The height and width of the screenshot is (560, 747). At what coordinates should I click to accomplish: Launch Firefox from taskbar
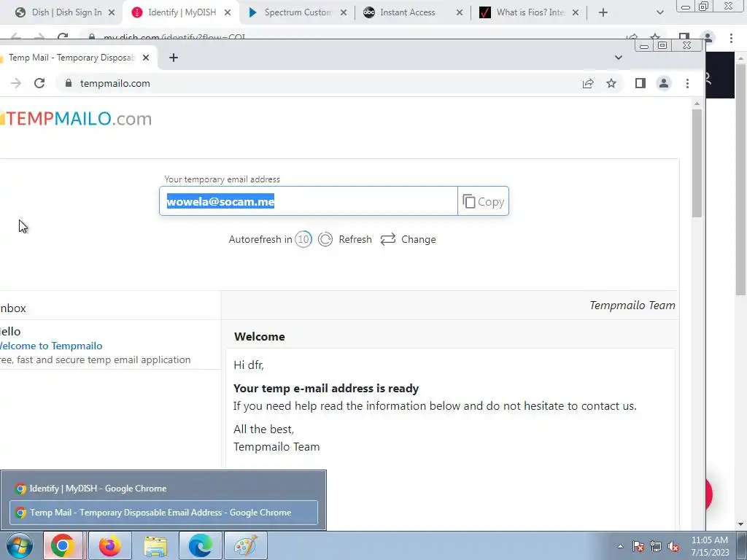coord(109,545)
